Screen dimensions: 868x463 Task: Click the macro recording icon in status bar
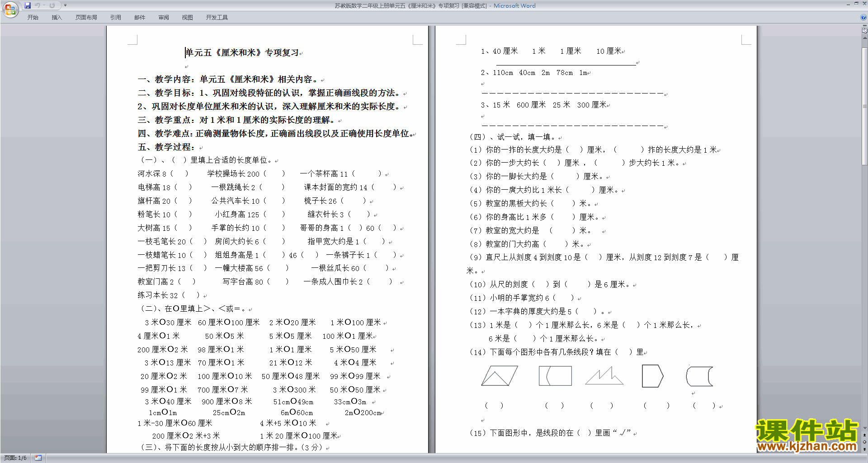[38, 458]
